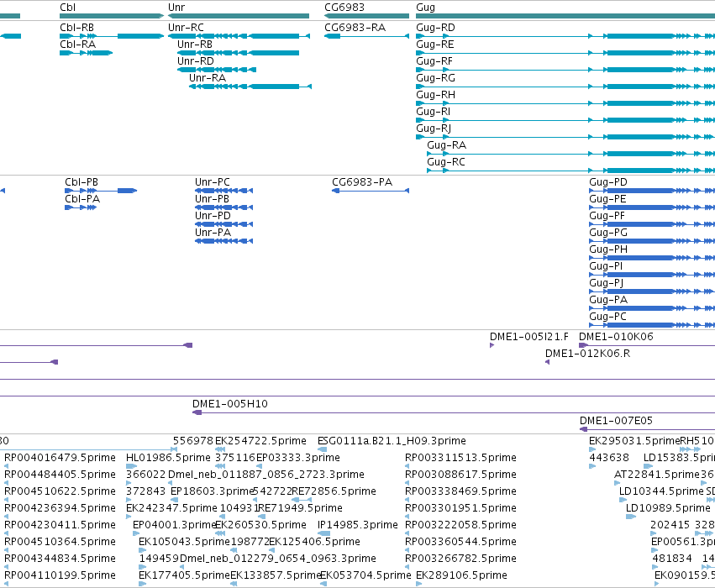Select Unr-RC transcript label
The height and width of the screenshot is (588, 715).
click(x=186, y=28)
